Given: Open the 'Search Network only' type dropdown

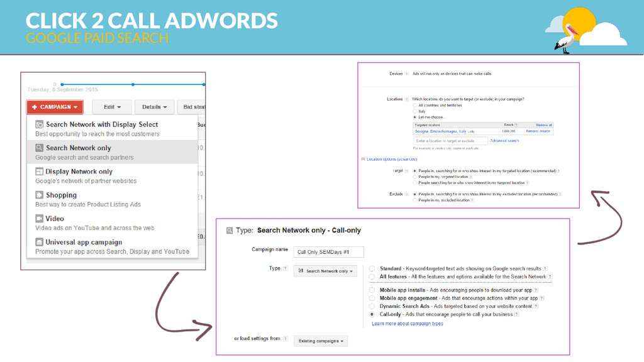Looking at the screenshot, I should pyautogui.click(x=325, y=271).
